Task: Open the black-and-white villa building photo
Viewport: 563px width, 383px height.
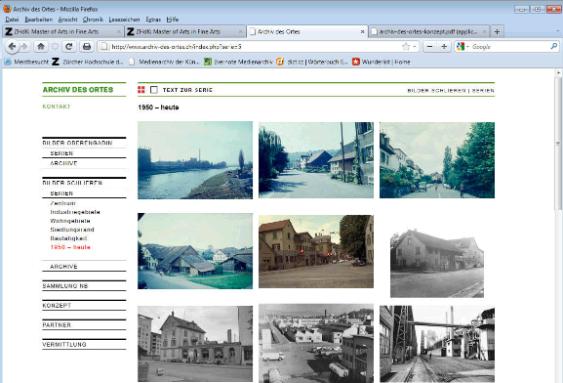Action: [195, 344]
